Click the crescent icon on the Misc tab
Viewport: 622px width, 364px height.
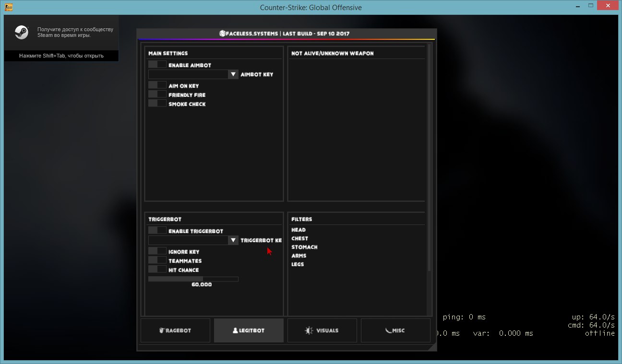click(x=388, y=330)
